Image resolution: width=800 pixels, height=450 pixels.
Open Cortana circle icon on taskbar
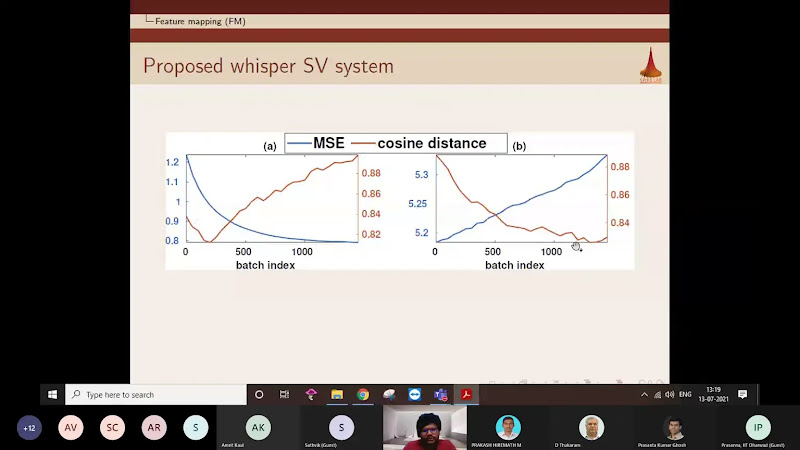click(x=259, y=394)
